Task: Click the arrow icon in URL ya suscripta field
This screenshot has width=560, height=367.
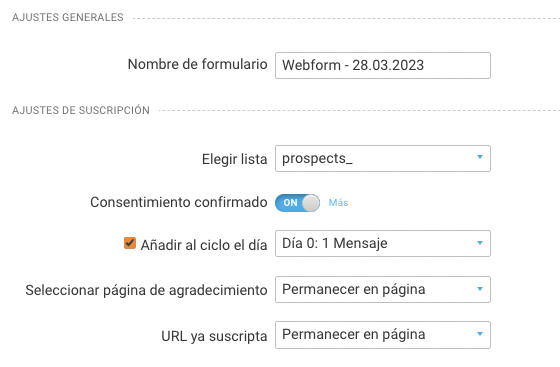Action: (480, 334)
